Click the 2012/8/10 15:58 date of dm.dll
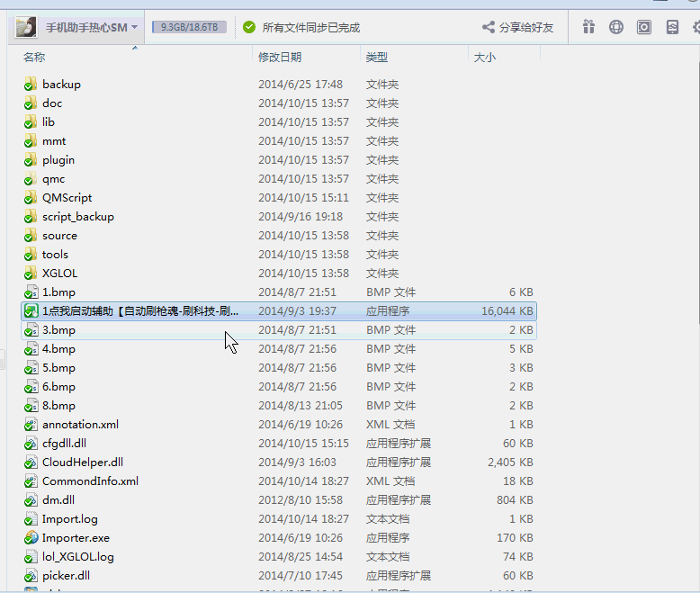 [301, 499]
